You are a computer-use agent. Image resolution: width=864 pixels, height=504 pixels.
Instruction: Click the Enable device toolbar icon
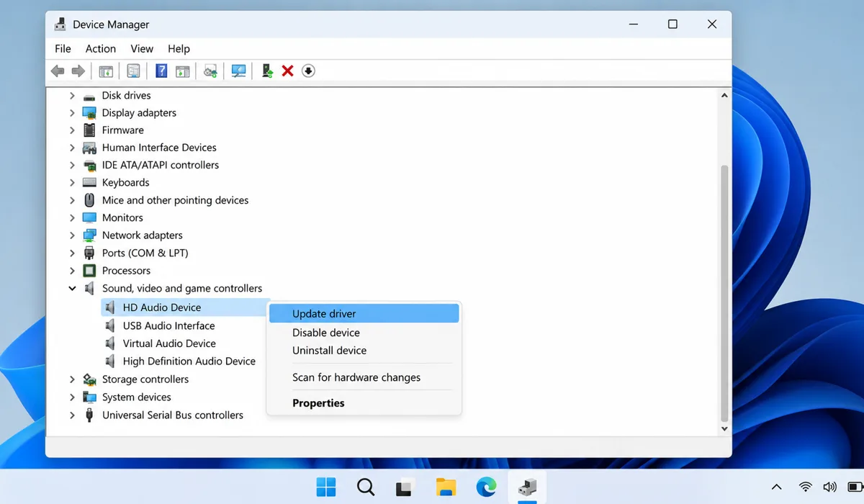267,71
